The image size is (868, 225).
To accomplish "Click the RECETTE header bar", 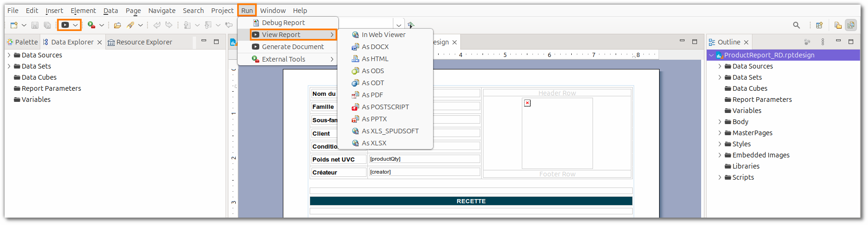I will (x=471, y=201).
